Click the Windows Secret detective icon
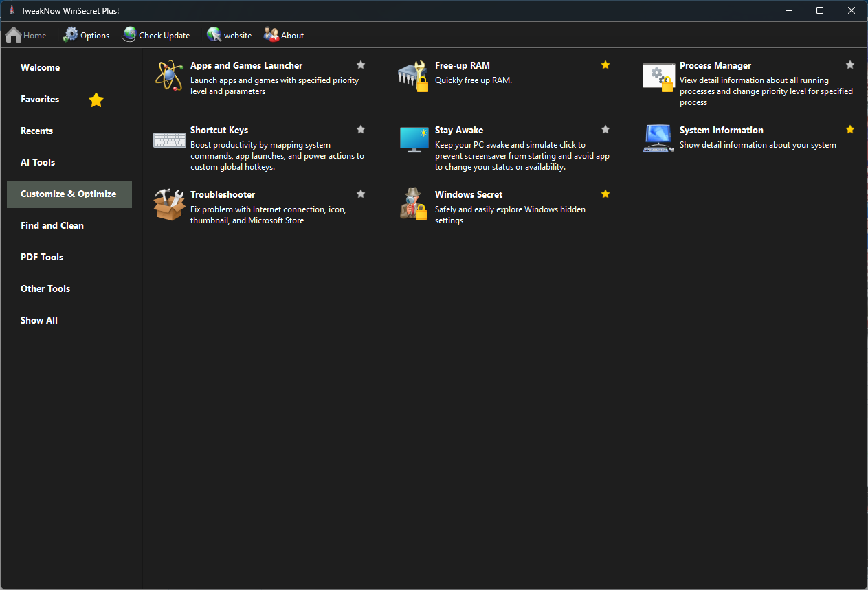 click(x=413, y=204)
